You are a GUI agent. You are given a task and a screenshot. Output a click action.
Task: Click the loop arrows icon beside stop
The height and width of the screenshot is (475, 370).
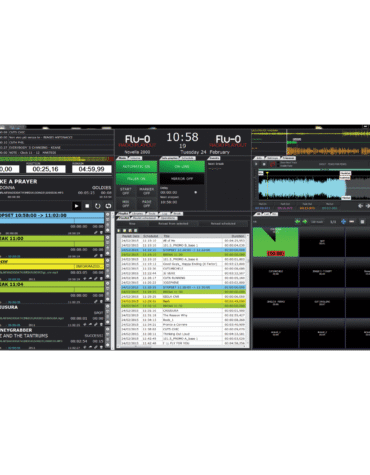click(108, 206)
